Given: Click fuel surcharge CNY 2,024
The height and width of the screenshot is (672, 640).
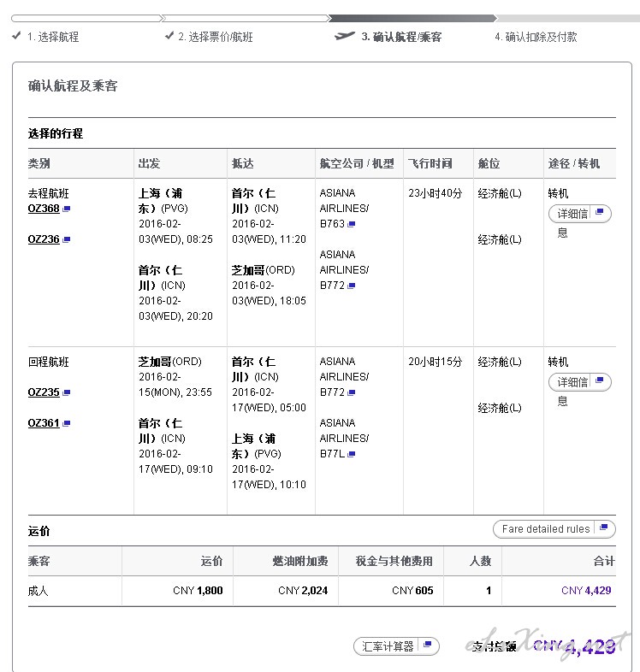Looking at the screenshot, I should click(x=303, y=591).
